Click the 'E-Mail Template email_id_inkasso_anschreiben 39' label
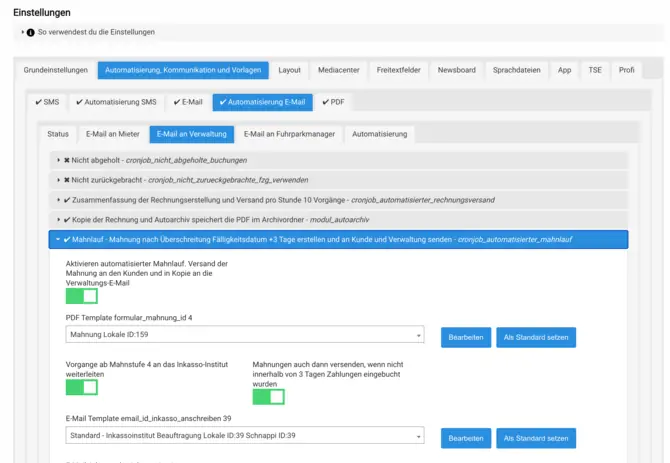 click(148, 419)
